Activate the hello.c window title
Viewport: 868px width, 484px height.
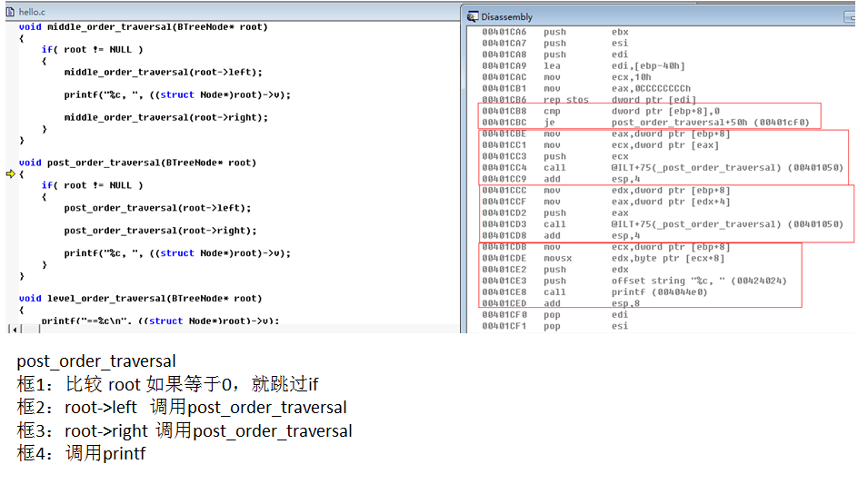(x=32, y=12)
